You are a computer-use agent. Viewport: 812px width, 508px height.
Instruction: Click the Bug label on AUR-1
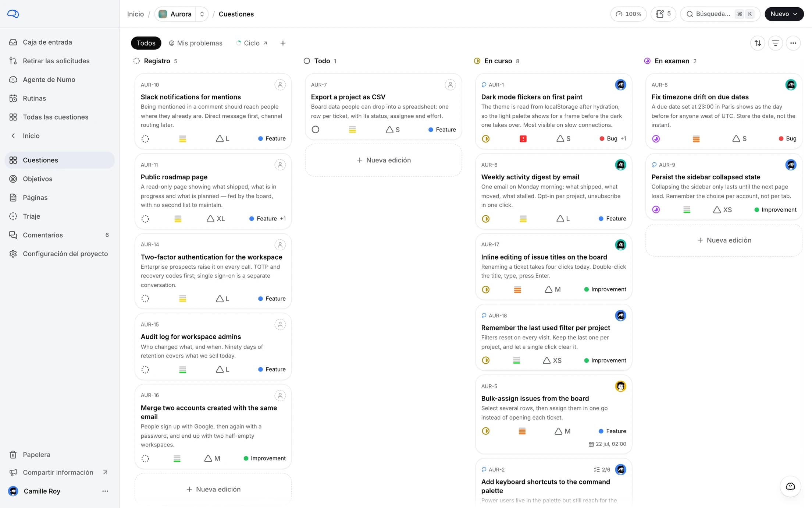pyautogui.click(x=609, y=139)
